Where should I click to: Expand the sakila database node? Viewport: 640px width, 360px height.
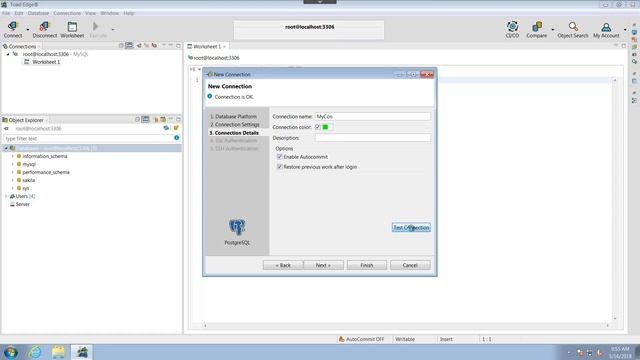click(13, 180)
